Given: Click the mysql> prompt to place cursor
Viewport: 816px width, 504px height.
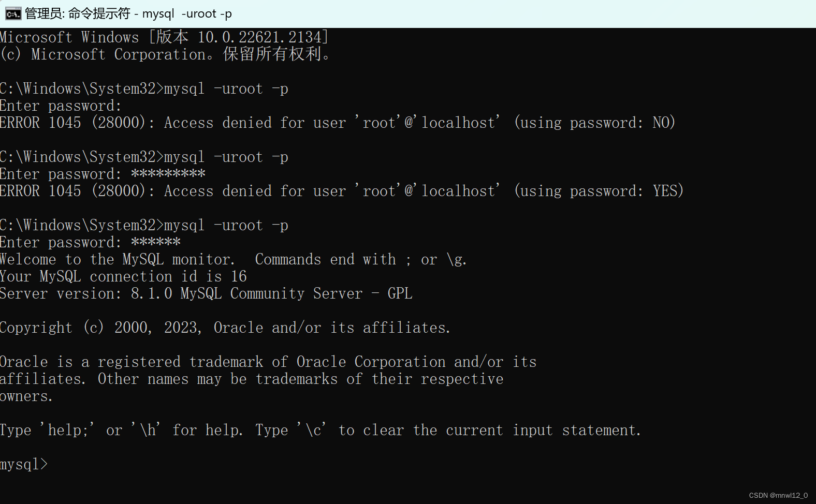Looking at the screenshot, I should point(23,464).
